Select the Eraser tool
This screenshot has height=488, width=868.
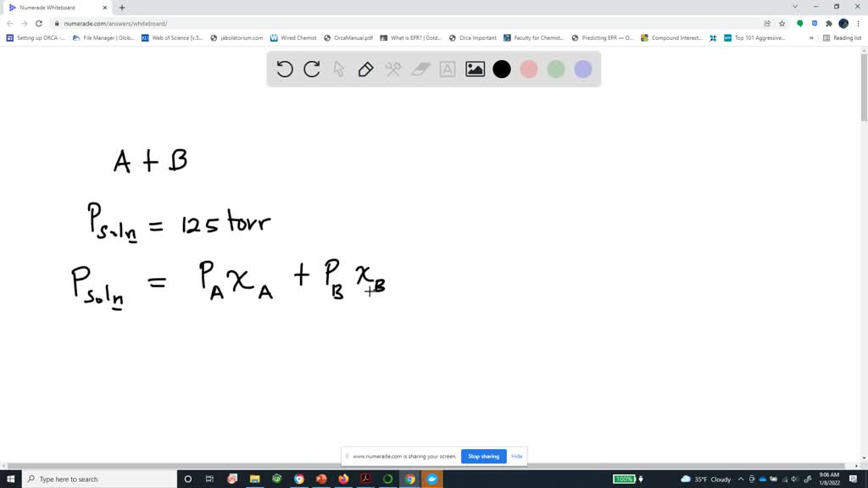(420, 69)
